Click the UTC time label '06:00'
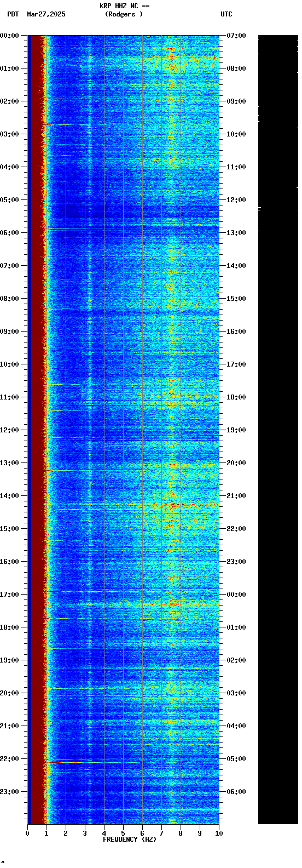The image size is (302, 868). [236, 792]
